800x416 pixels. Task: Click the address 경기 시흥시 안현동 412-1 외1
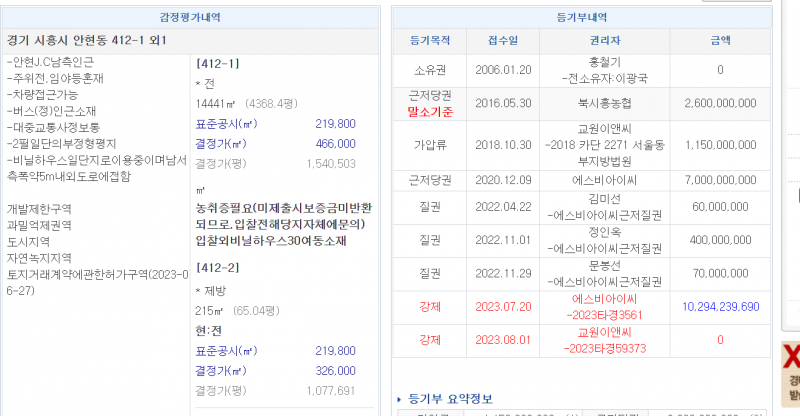85,40
